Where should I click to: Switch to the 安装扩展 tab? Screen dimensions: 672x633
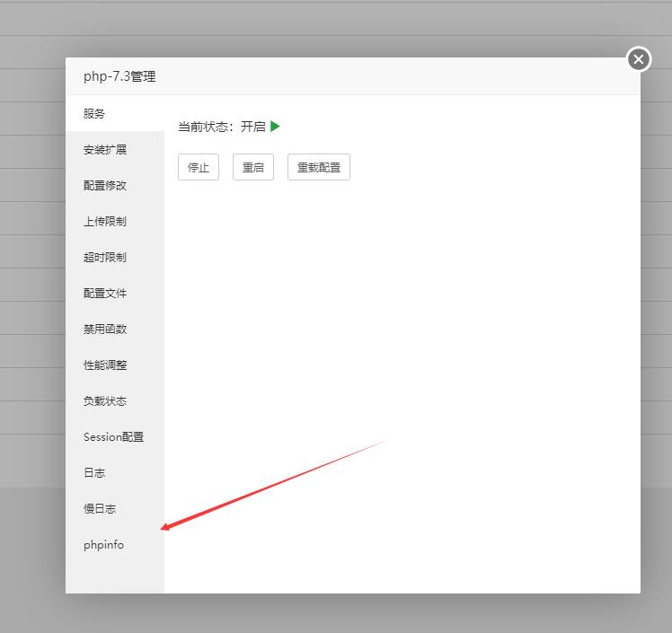click(115, 149)
